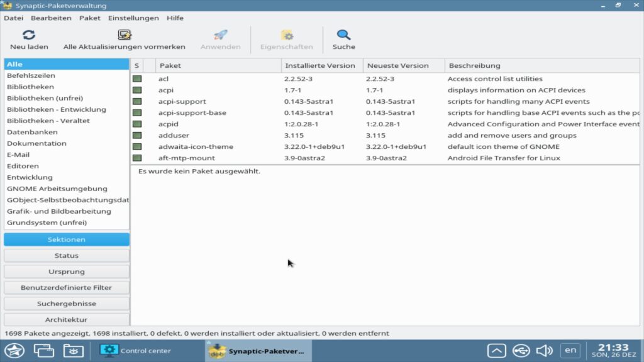Select the Alle section
This screenshot has height=362, width=644.
click(x=67, y=65)
